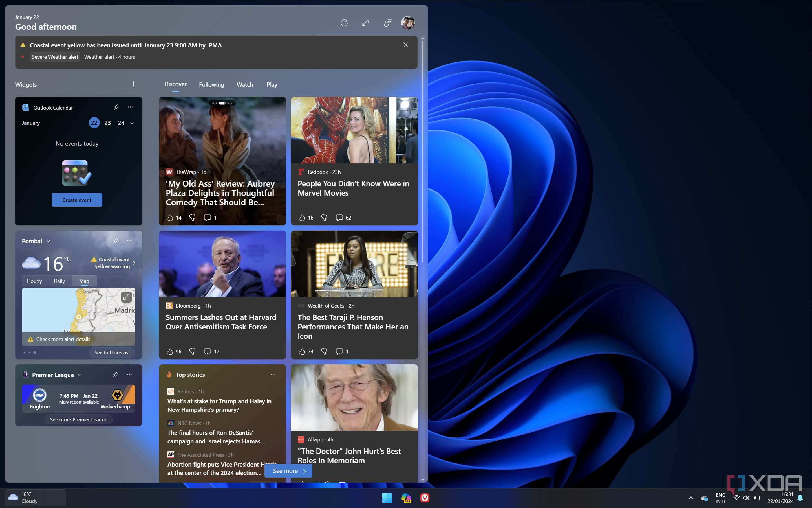Pin the Pombal weather widget
The width and height of the screenshot is (812, 508).
coord(116,240)
